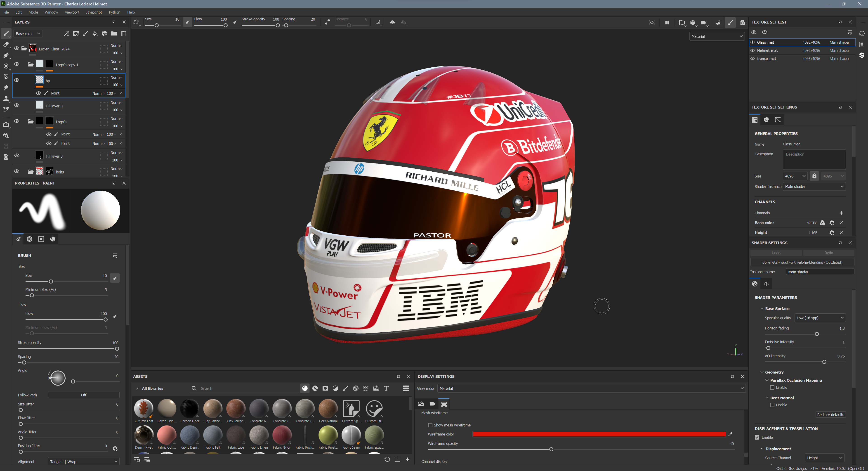Select the Smudge tool

(x=6, y=88)
